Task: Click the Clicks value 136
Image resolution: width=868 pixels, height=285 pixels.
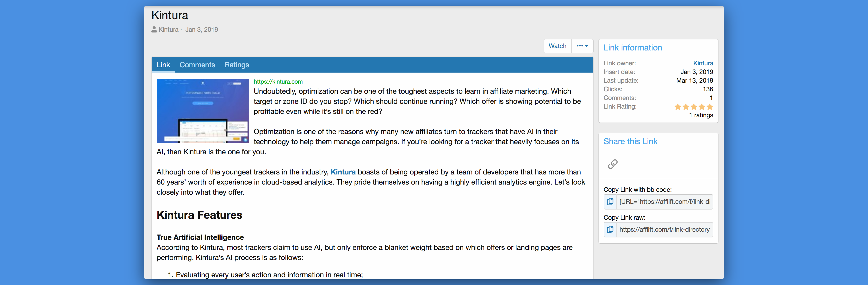Action: 708,89
